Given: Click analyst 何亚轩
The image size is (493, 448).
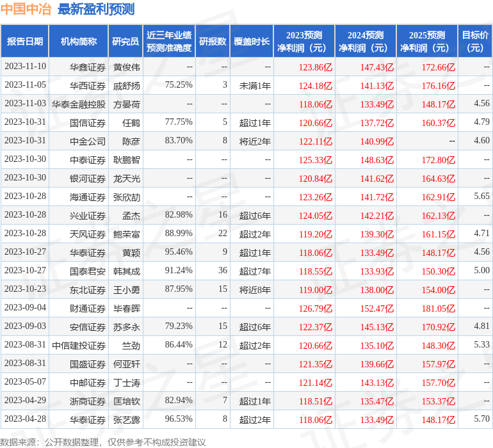Looking at the screenshot, I should (126, 364).
